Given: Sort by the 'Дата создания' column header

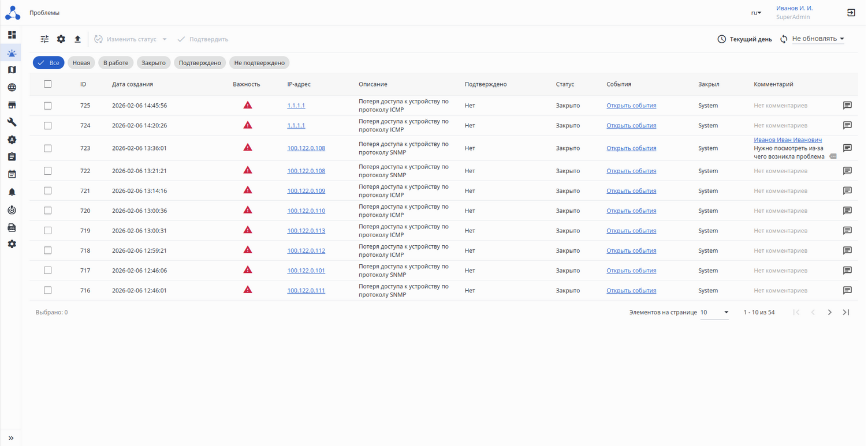Looking at the screenshot, I should pyautogui.click(x=132, y=84).
